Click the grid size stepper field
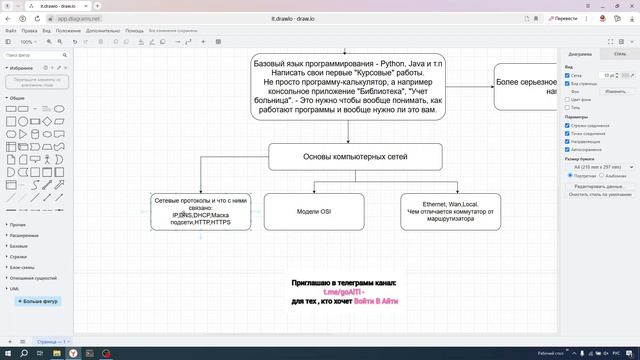This screenshot has width=640, height=360. click(x=609, y=76)
